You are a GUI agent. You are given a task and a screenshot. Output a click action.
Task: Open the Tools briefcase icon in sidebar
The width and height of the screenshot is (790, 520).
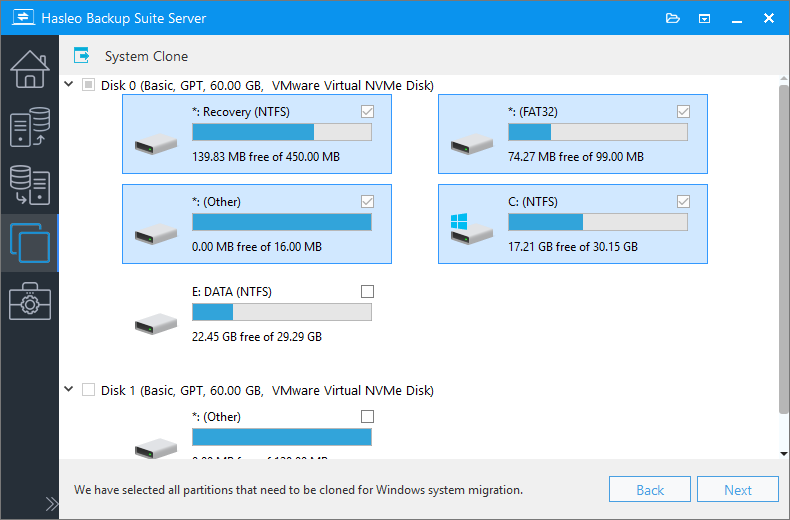pyautogui.click(x=30, y=301)
